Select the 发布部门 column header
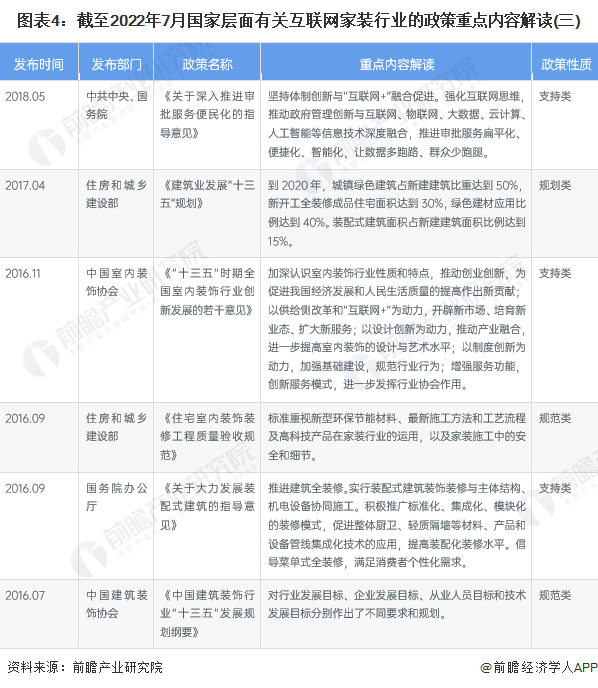Viewport: 598px width, 688px height. 116,64
